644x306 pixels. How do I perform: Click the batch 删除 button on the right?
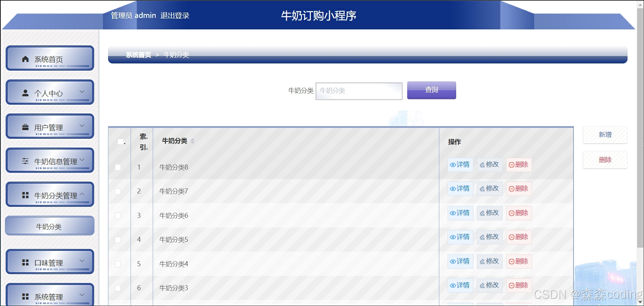[x=605, y=160]
